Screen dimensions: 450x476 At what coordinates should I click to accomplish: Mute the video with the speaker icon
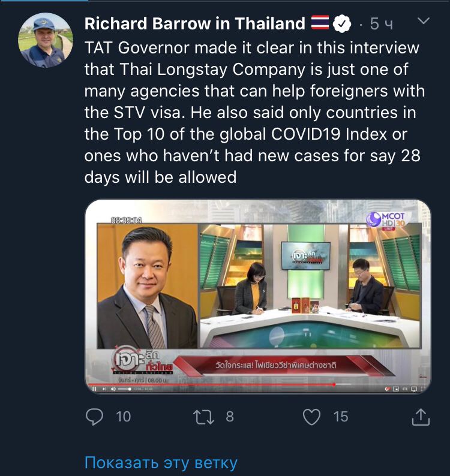pyautogui.click(x=113, y=389)
